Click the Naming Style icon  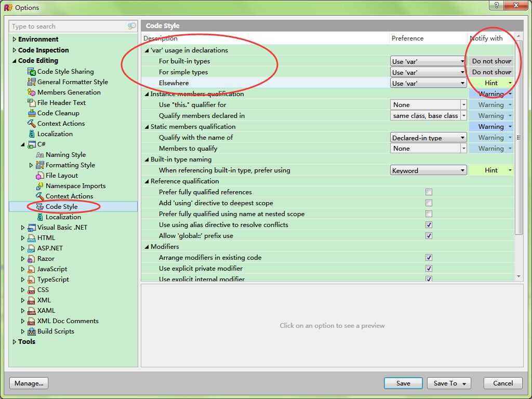coord(39,155)
